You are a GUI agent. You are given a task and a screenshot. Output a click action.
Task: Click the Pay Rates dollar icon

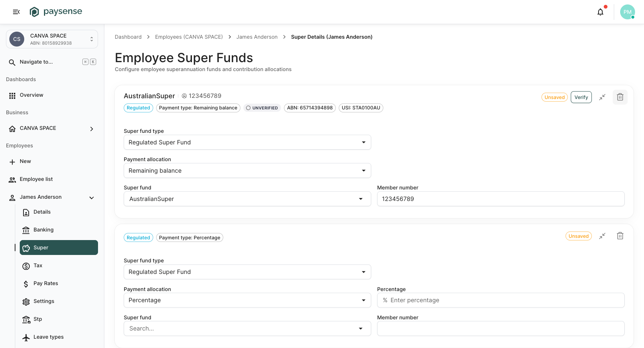click(x=26, y=284)
